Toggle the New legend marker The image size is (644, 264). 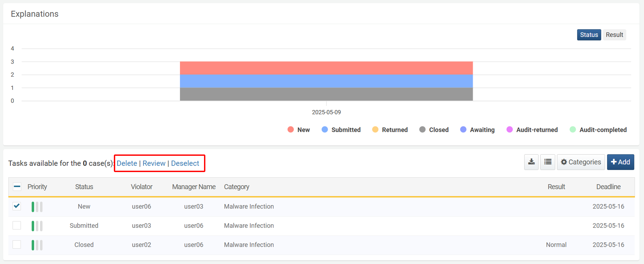(291, 129)
